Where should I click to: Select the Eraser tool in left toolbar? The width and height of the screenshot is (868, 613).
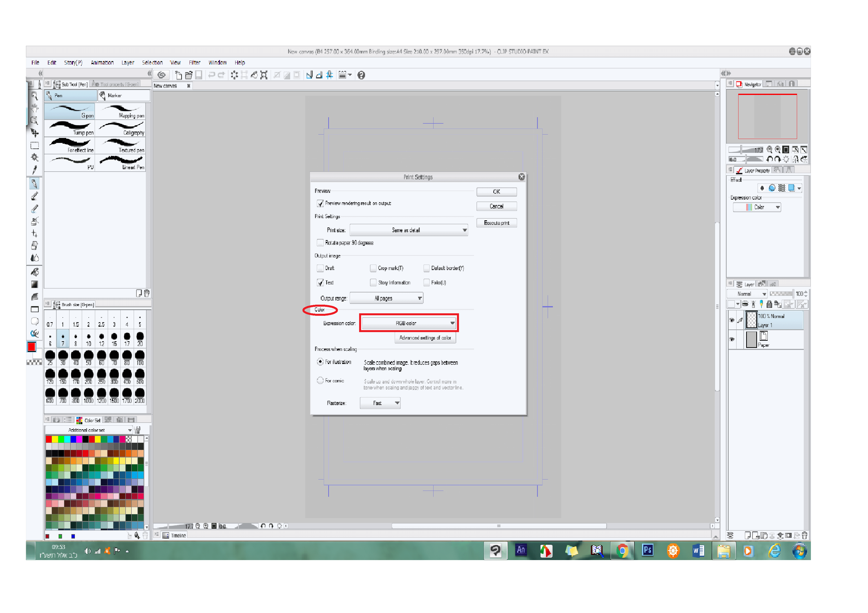[x=34, y=246]
